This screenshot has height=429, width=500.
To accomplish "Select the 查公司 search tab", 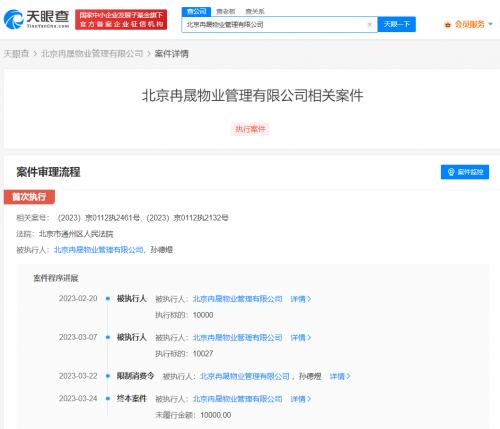I will coord(196,11).
